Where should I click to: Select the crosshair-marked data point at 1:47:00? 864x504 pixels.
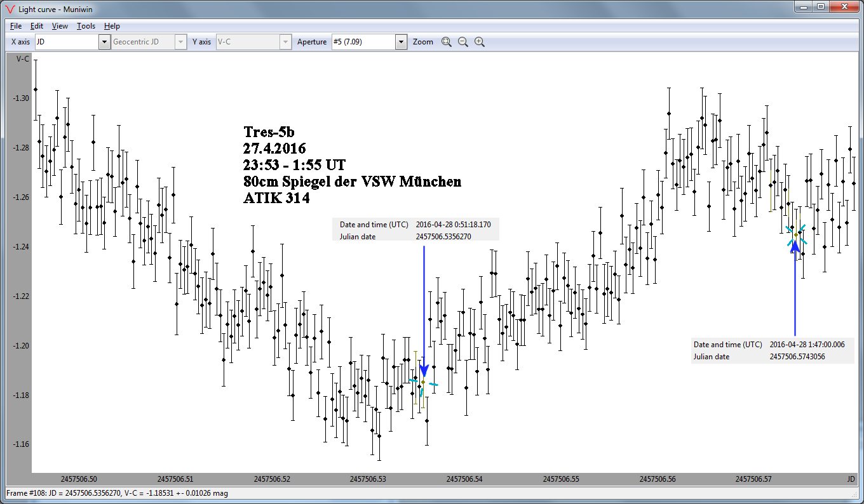tap(795, 234)
